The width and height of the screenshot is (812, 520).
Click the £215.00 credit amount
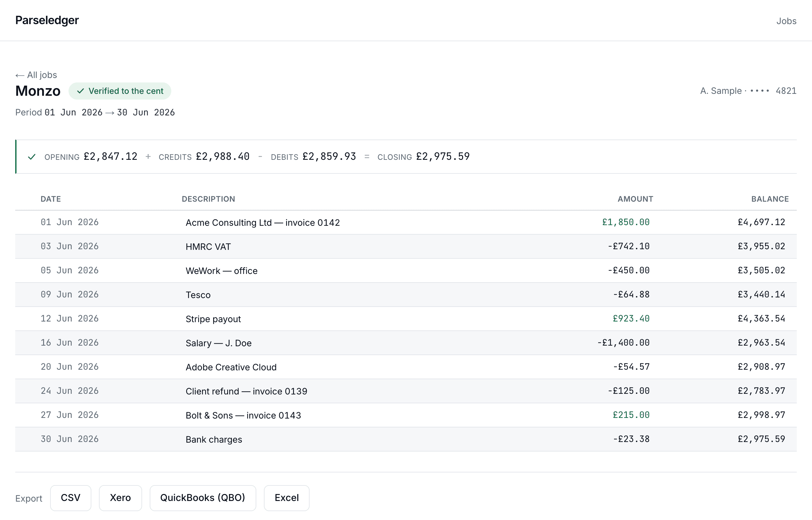coord(631,415)
